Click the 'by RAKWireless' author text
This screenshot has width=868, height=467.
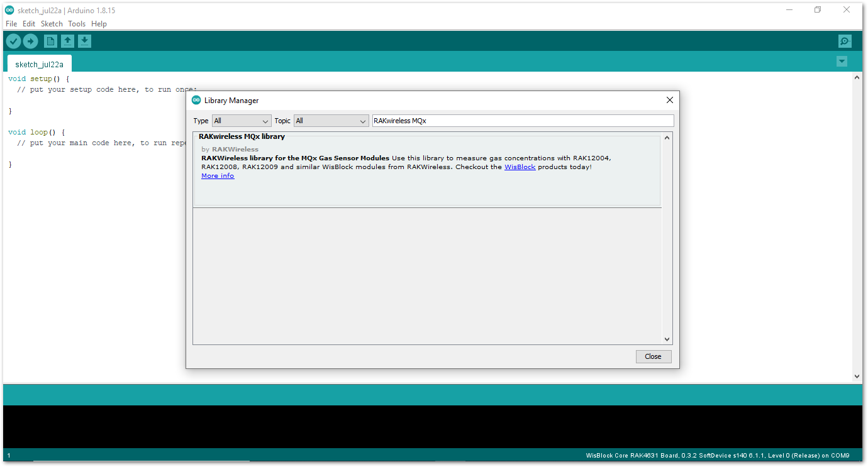[230, 150]
